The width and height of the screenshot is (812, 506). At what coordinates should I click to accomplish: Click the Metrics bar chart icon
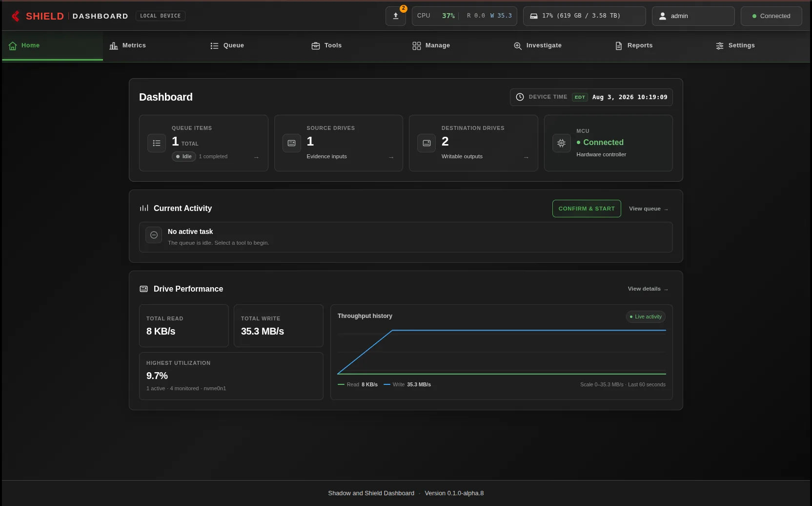point(114,45)
